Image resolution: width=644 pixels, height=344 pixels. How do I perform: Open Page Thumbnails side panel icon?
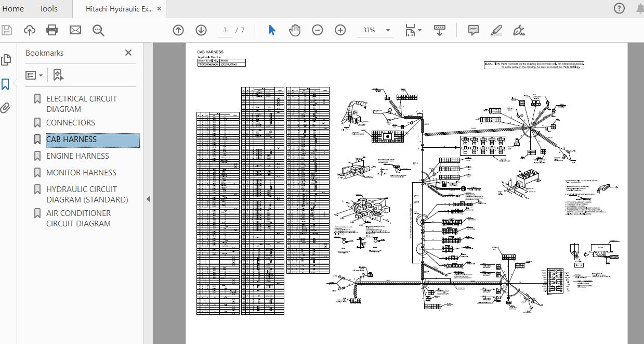[6, 60]
